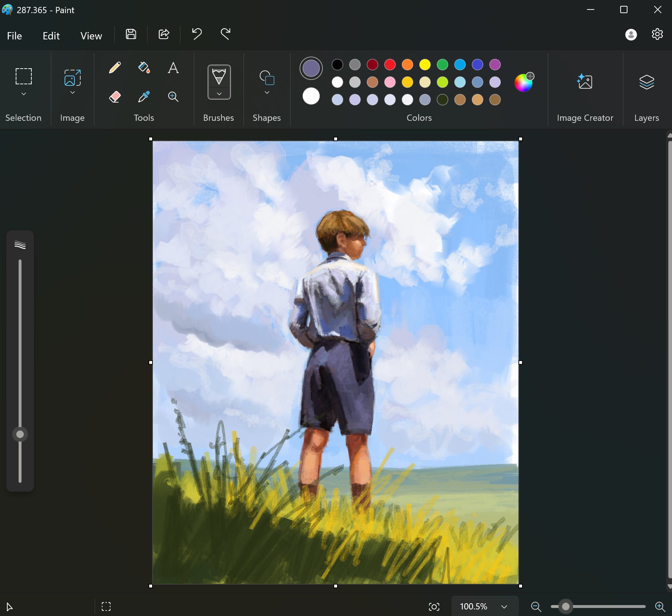Choose the orange color swatch
Screen dimensions: 672x616
408,65
